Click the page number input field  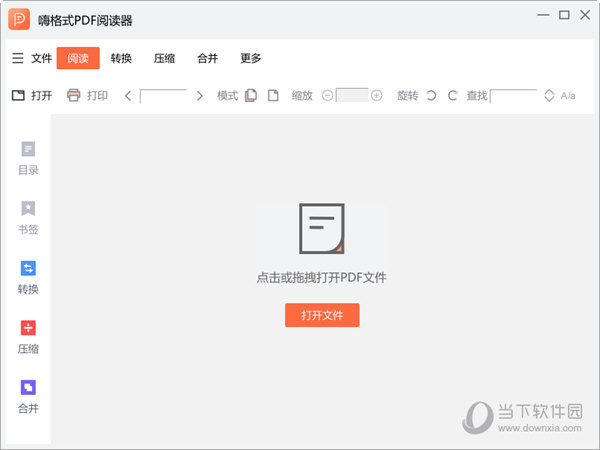coord(163,96)
